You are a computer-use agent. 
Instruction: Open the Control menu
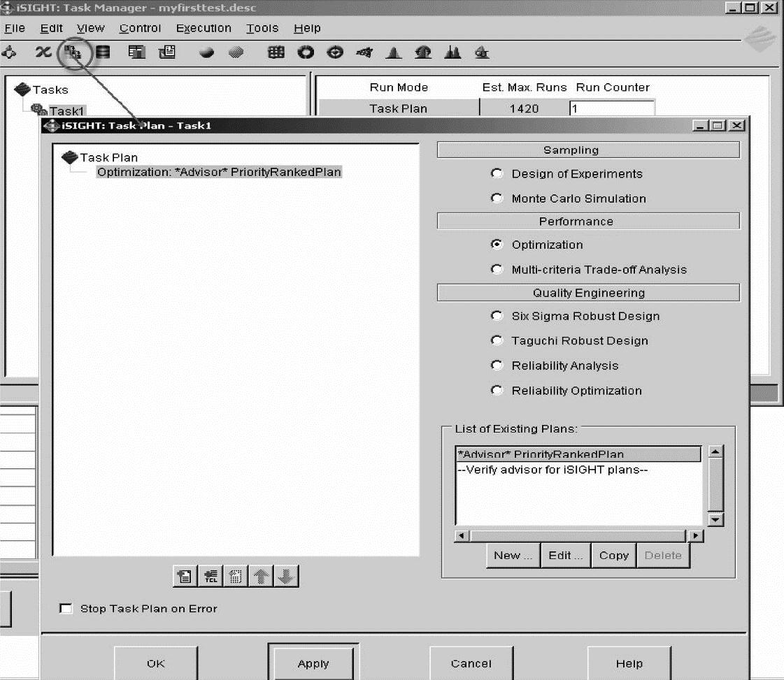pos(140,29)
